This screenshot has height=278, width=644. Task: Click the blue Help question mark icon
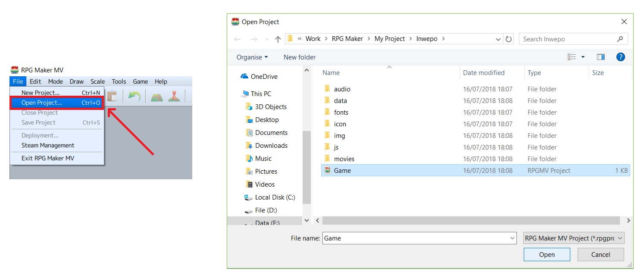tap(620, 57)
